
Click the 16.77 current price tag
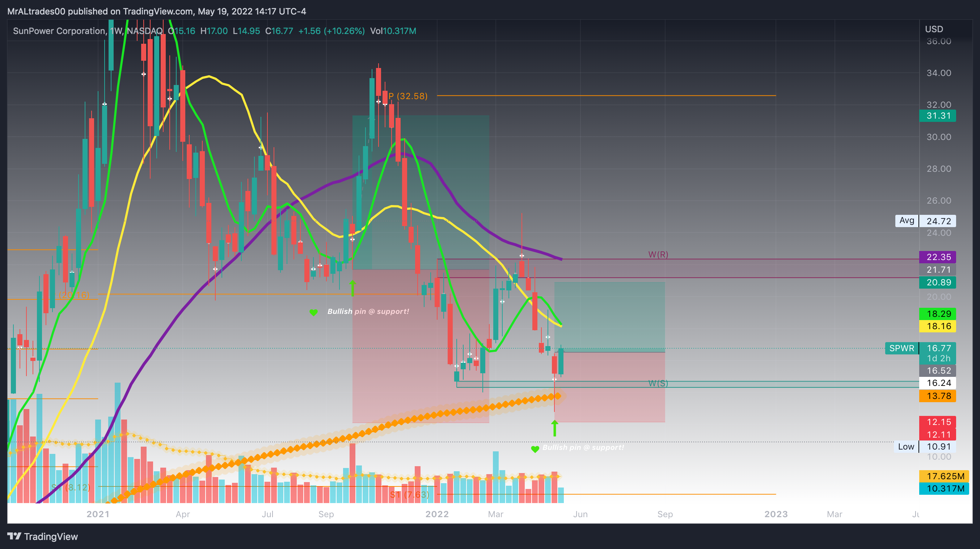pos(937,348)
